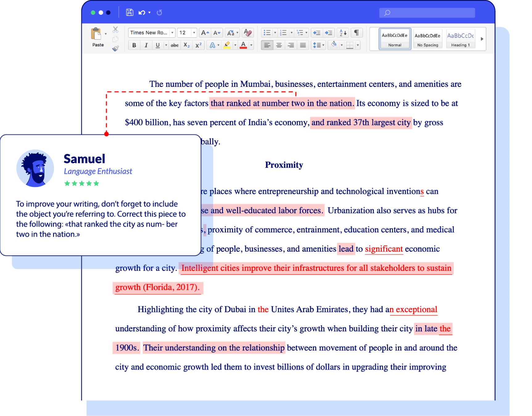
Task: Toggle paragraph marks pilcrow
Action: pyautogui.click(x=357, y=33)
